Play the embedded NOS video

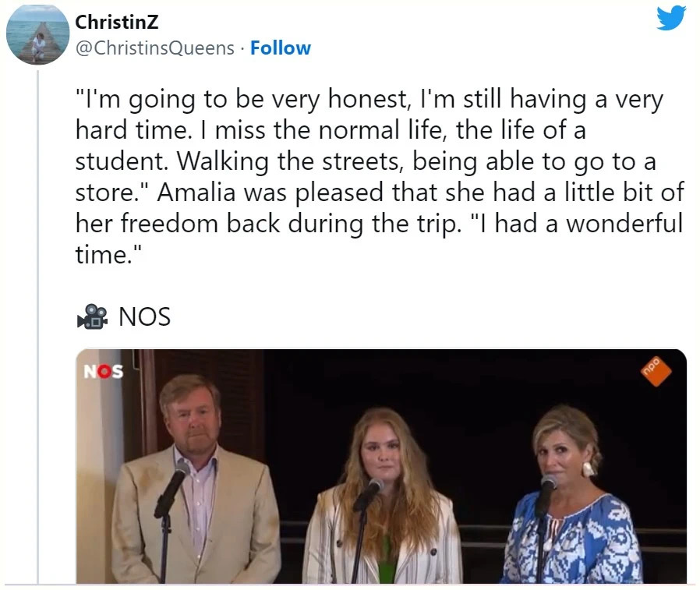(381, 466)
